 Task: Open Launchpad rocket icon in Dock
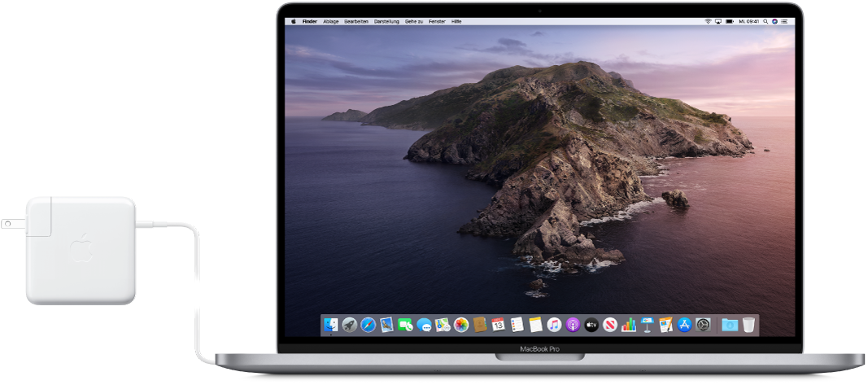click(x=349, y=325)
